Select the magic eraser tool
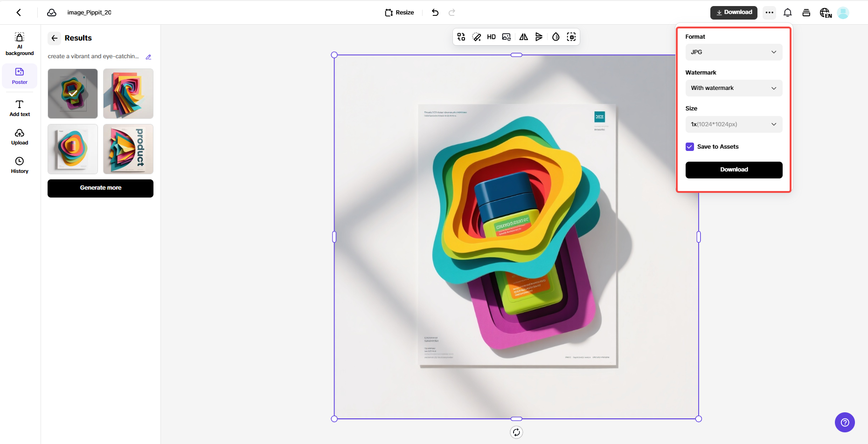Viewport: 868px width, 444px height. pyautogui.click(x=476, y=37)
